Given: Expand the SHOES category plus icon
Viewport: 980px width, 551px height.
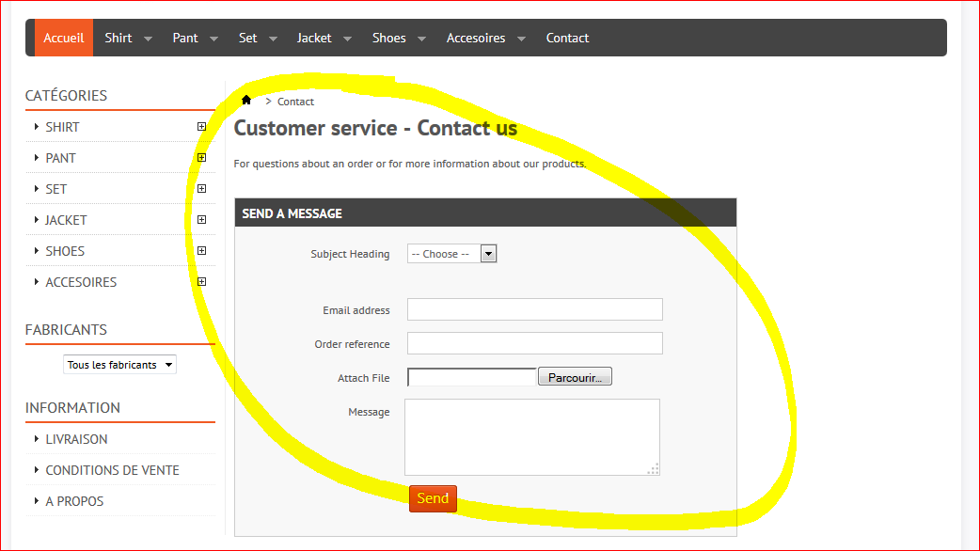Looking at the screenshot, I should (x=202, y=250).
